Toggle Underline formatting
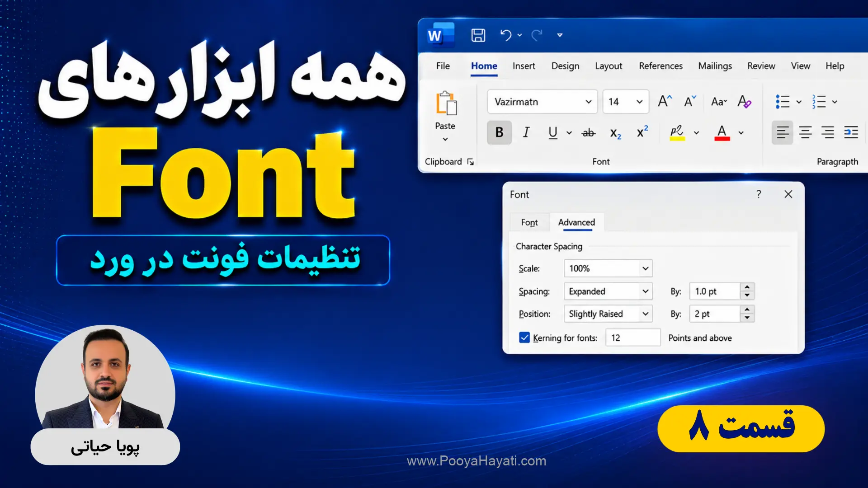The image size is (868, 488). point(552,132)
